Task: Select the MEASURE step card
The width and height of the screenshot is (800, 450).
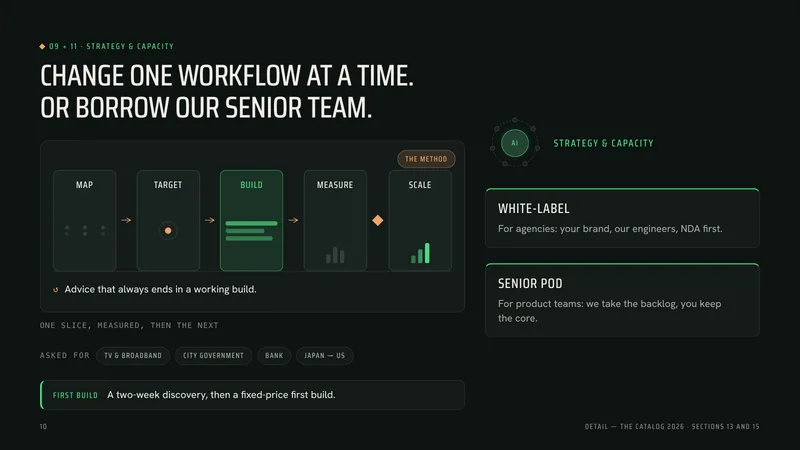Action: tap(335, 220)
